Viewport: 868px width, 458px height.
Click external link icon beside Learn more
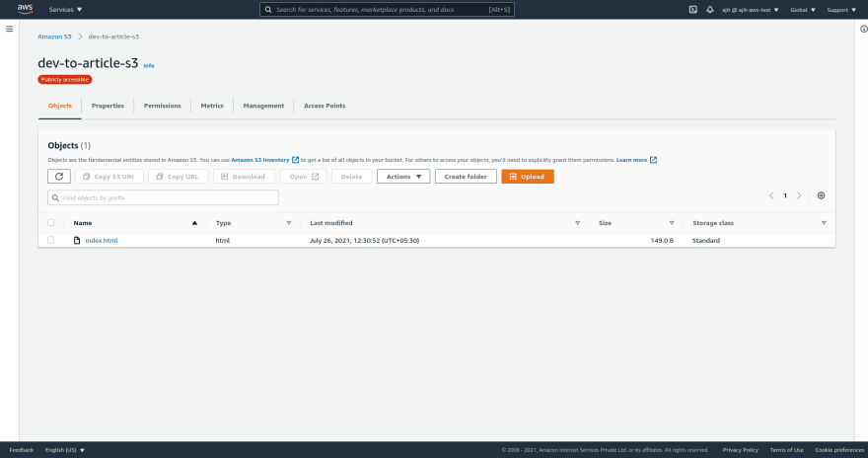click(653, 160)
